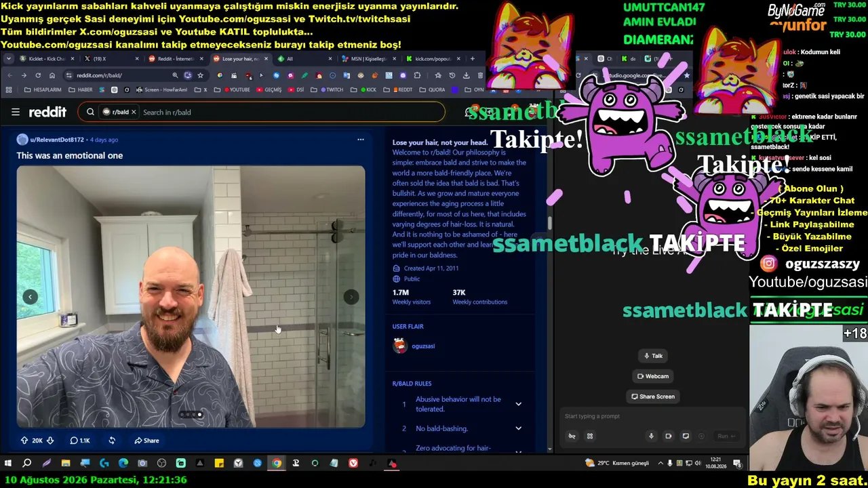Screen dimensions: 868x488
Task: Open File Explorer from the taskbar
Action: (66, 464)
